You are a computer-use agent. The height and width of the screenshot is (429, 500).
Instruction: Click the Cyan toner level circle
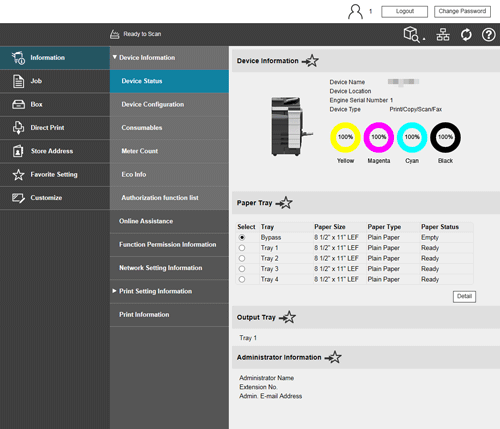[x=412, y=137]
